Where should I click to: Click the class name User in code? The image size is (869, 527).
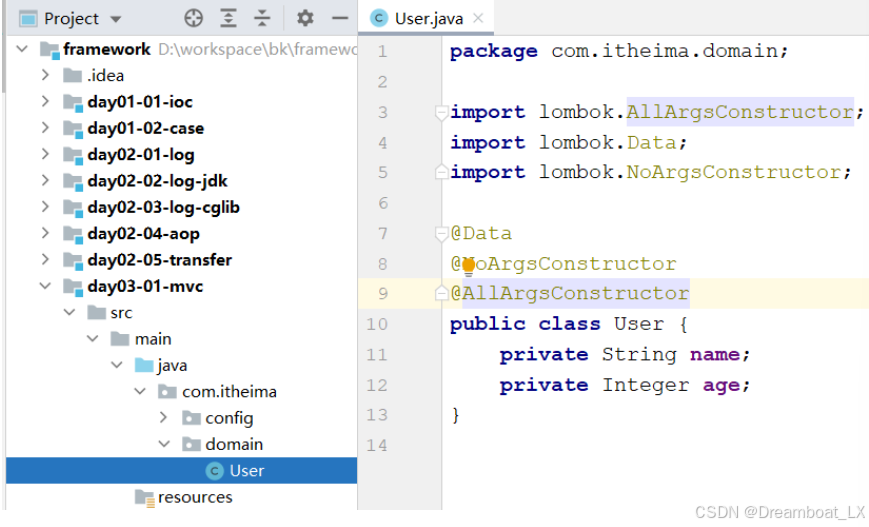pyautogui.click(x=638, y=324)
